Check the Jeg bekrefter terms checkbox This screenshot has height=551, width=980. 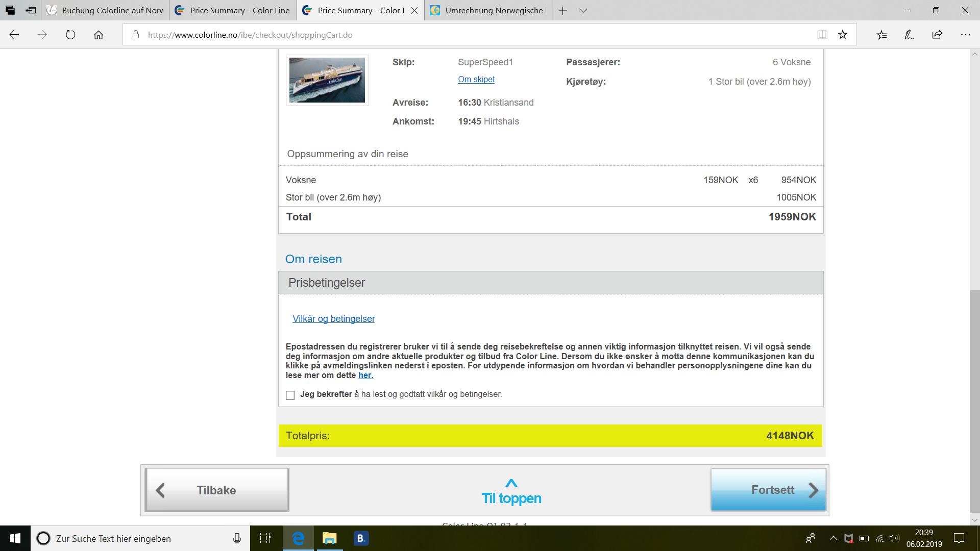[290, 395]
